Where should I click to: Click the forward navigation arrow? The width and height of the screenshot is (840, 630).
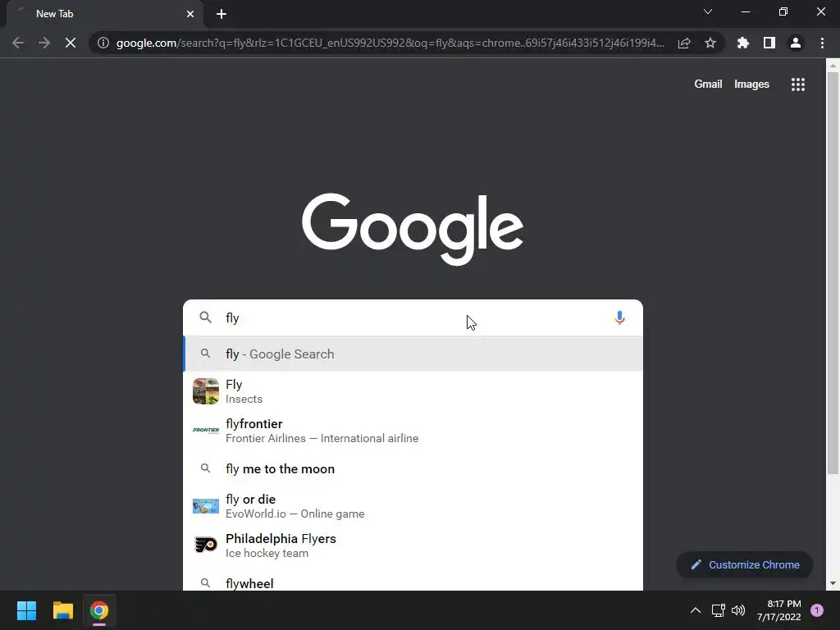point(44,43)
